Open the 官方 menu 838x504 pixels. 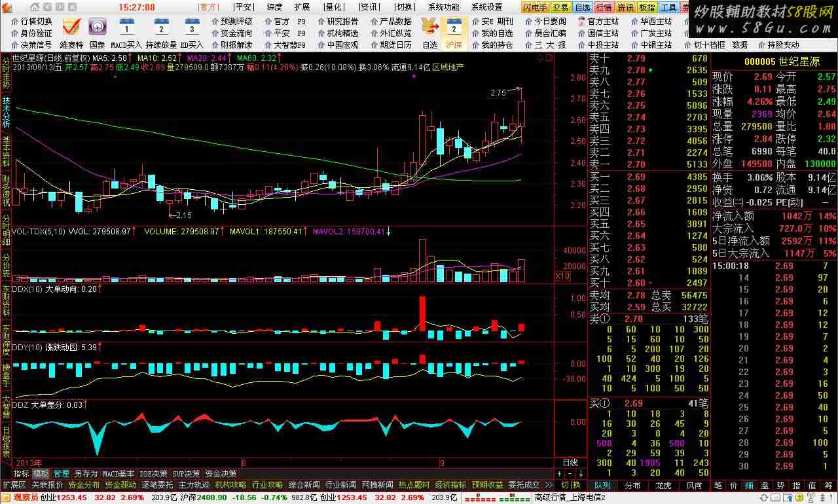pyautogui.click(x=208, y=7)
